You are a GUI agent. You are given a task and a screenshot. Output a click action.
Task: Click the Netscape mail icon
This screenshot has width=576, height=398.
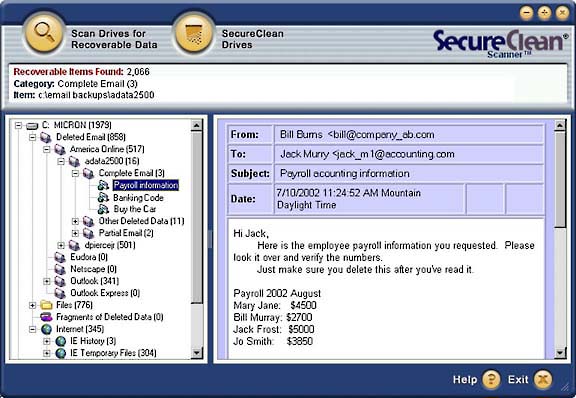[60, 269]
